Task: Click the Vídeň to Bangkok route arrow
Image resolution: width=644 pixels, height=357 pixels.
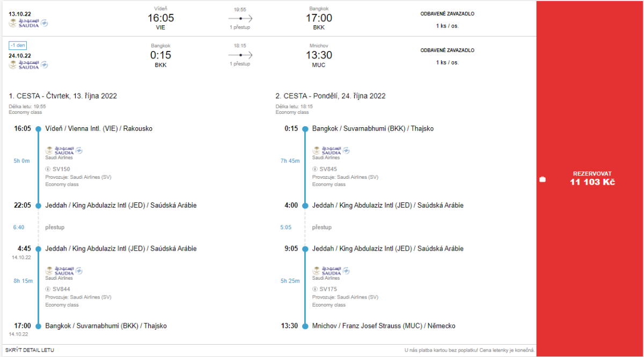Action: pyautogui.click(x=240, y=18)
